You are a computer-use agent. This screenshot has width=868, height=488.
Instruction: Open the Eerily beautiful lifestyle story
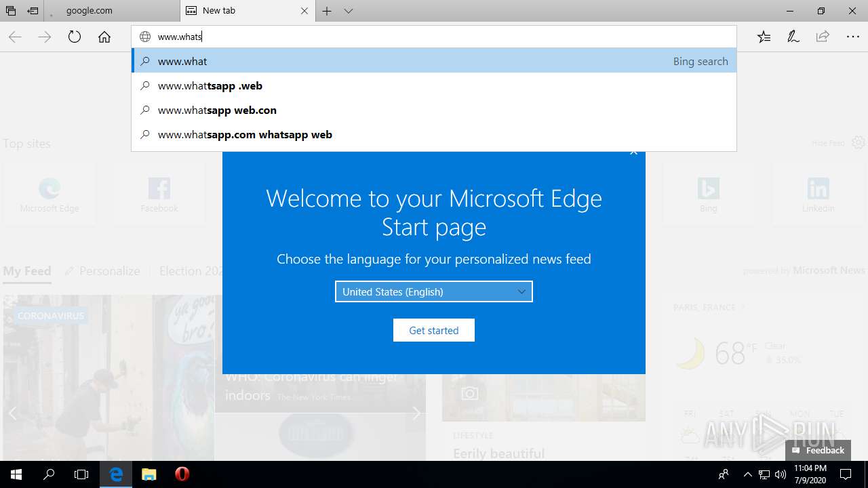(x=498, y=453)
